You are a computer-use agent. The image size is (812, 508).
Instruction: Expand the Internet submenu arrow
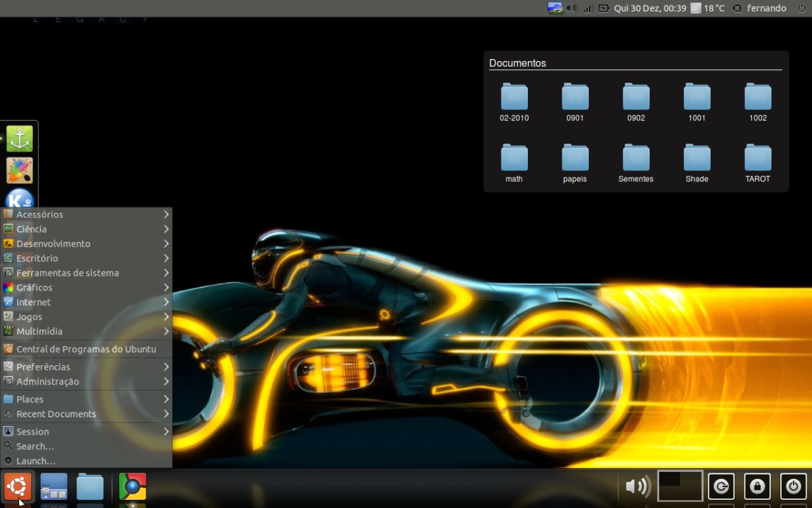click(x=166, y=302)
